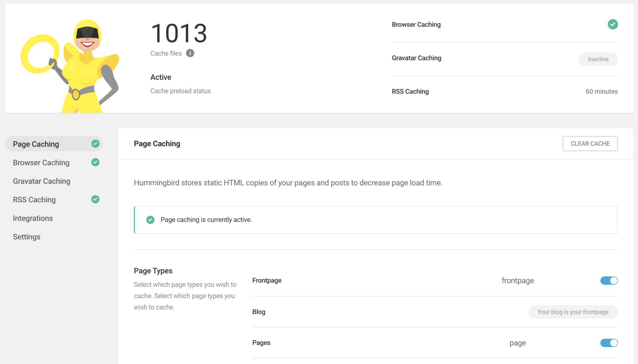Click the 1013 cache files count
This screenshot has width=638, height=364.
click(179, 33)
